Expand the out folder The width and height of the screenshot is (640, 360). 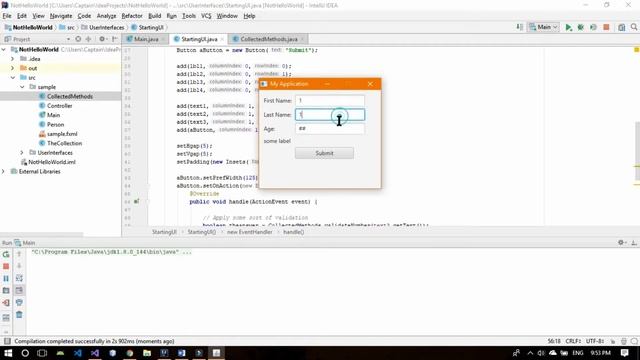13,68
